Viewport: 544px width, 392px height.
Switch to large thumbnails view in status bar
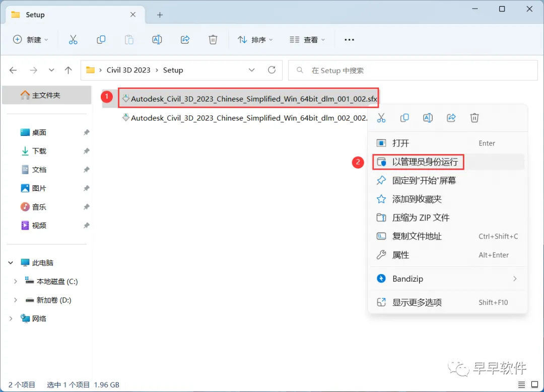pyautogui.click(x=534, y=385)
